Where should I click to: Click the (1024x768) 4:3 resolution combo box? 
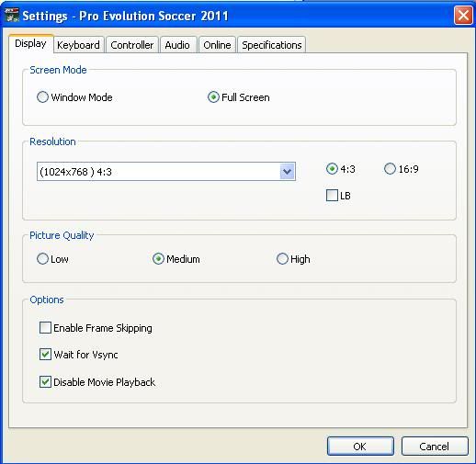click(x=166, y=171)
